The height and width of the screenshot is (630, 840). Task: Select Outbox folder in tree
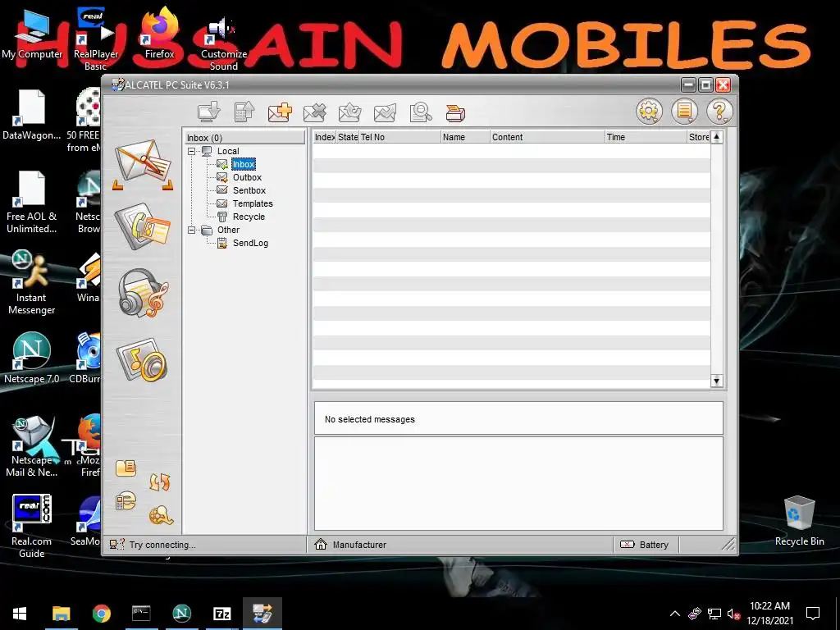(247, 177)
